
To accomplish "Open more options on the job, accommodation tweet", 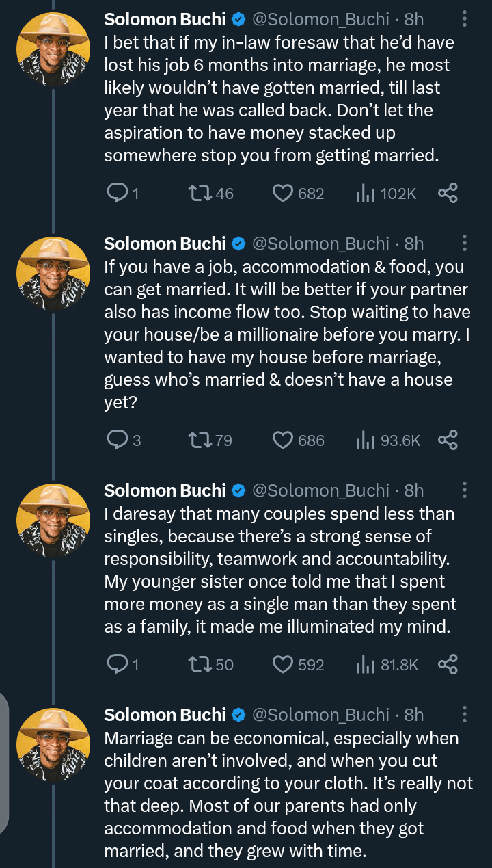I will pos(465,243).
